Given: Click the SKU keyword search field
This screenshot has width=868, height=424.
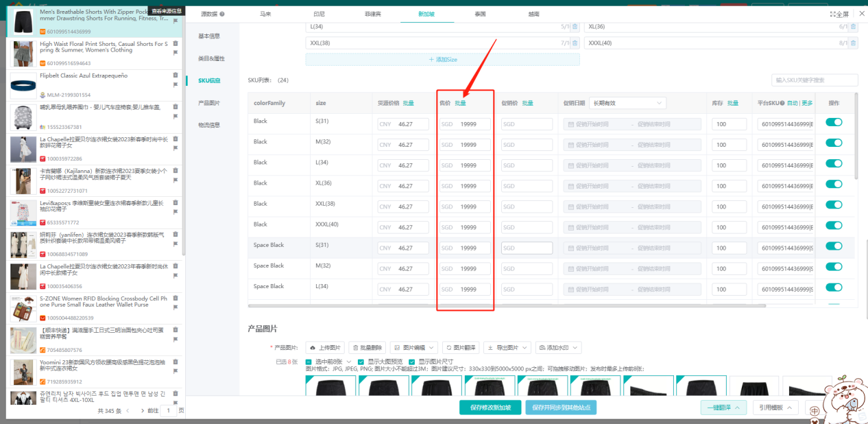Looking at the screenshot, I should (815, 80).
